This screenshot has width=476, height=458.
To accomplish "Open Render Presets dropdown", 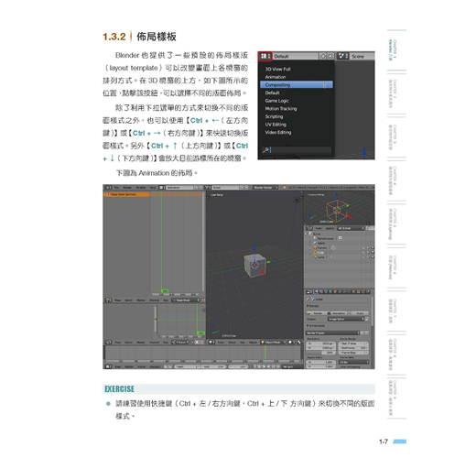I will click(333, 333).
